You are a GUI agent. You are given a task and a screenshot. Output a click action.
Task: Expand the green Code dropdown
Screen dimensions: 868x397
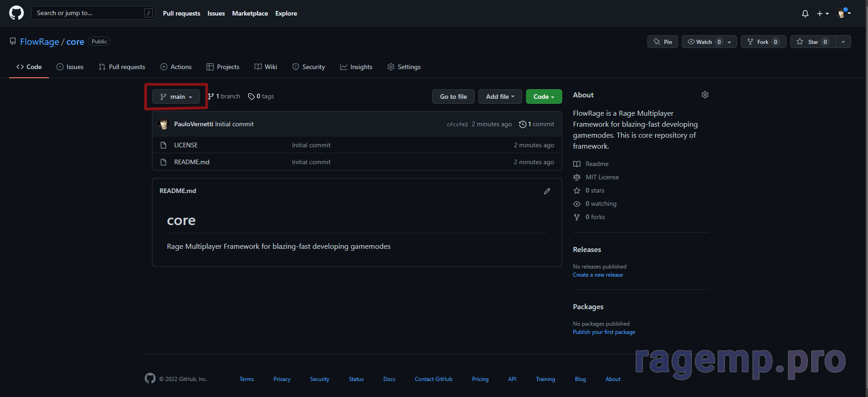click(x=544, y=97)
